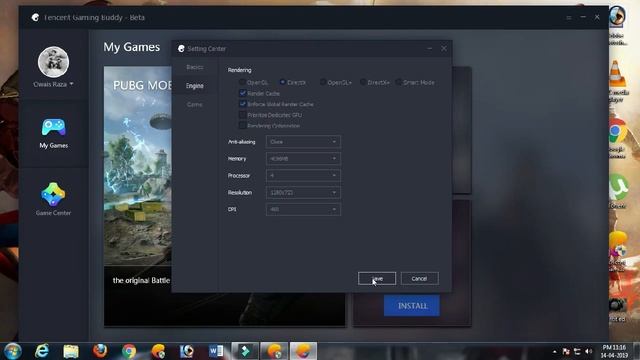Viewport: 640px width, 360px height.
Task: Click the volume icon in system tray
Action: coord(588,351)
